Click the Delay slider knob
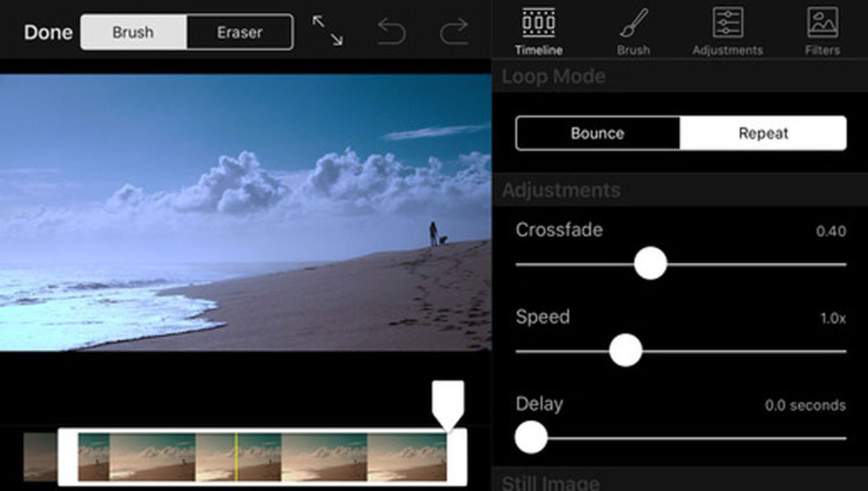 coord(531,437)
